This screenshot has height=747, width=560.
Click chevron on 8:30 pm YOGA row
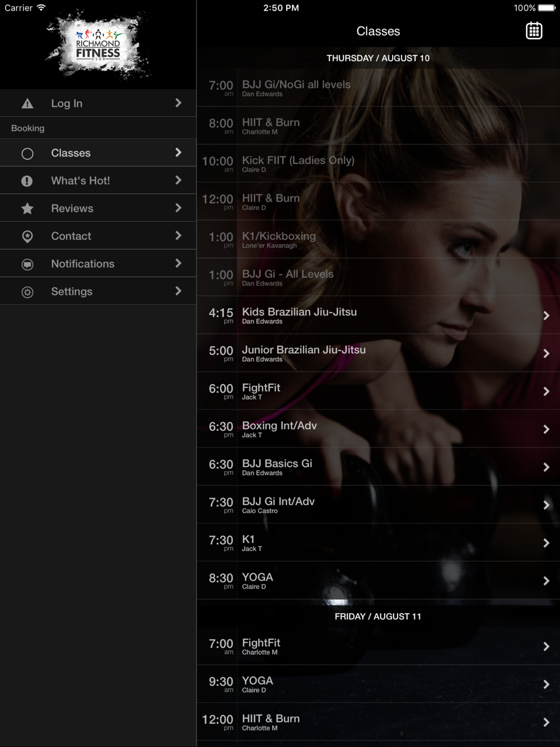coord(546,581)
